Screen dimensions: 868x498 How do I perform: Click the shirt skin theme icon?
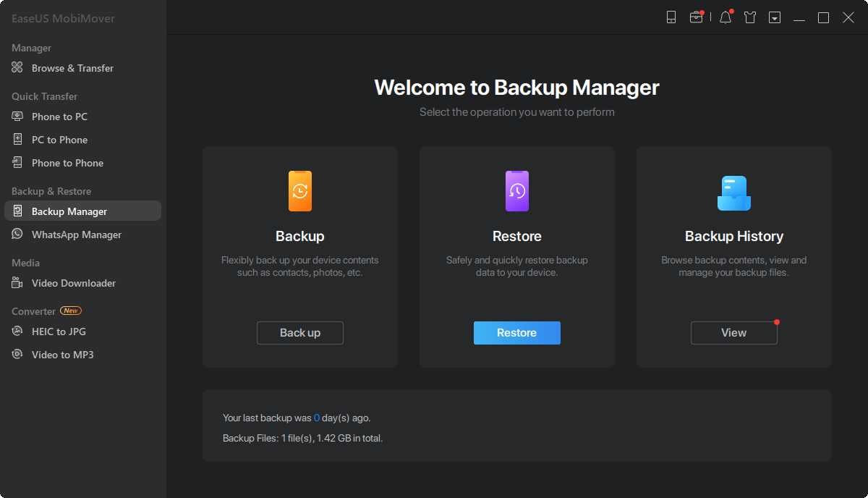[x=750, y=17]
